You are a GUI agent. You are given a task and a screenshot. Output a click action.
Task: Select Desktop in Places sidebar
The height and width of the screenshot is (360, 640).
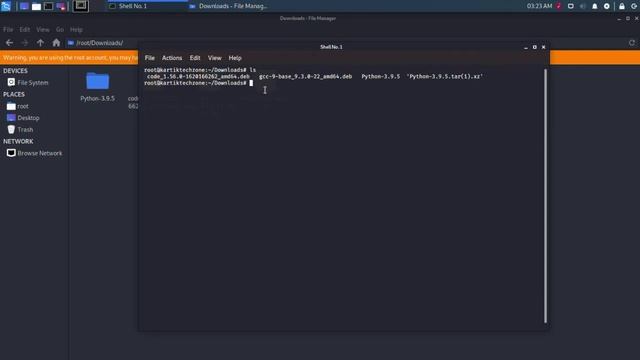(23, 118)
